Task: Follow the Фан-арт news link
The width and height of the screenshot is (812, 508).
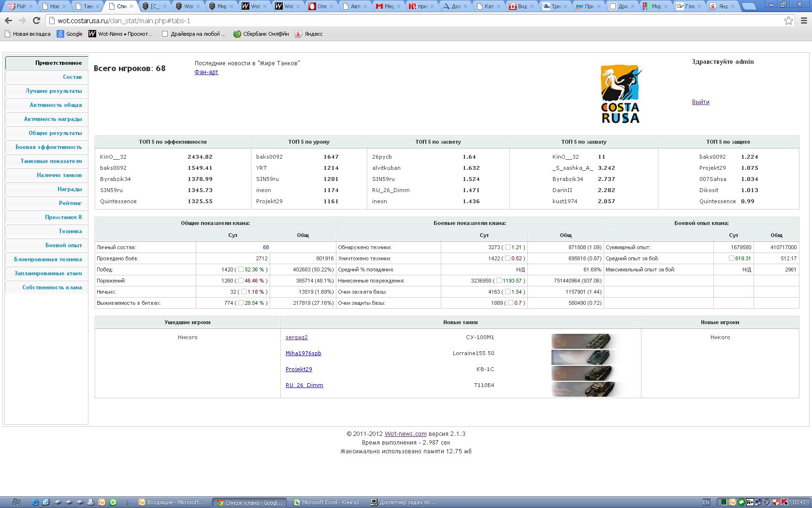Action: 206,72
